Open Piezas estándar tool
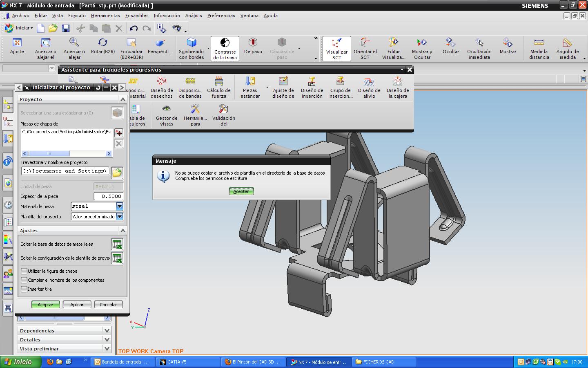Viewport: 588px width, 368px height. tap(250, 88)
